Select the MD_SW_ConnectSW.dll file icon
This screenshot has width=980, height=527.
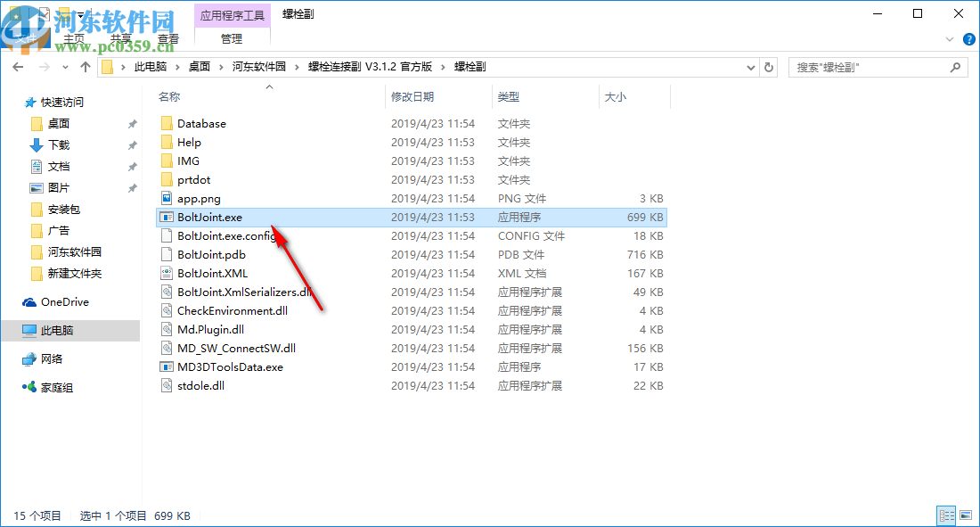(167, 349)
